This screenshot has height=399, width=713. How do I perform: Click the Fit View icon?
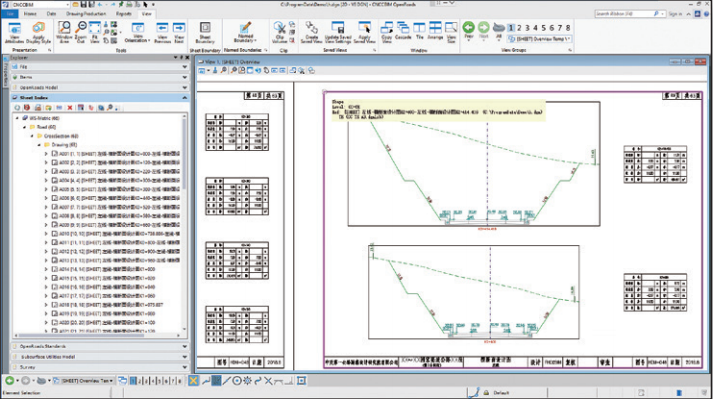[x=95, y=33]
